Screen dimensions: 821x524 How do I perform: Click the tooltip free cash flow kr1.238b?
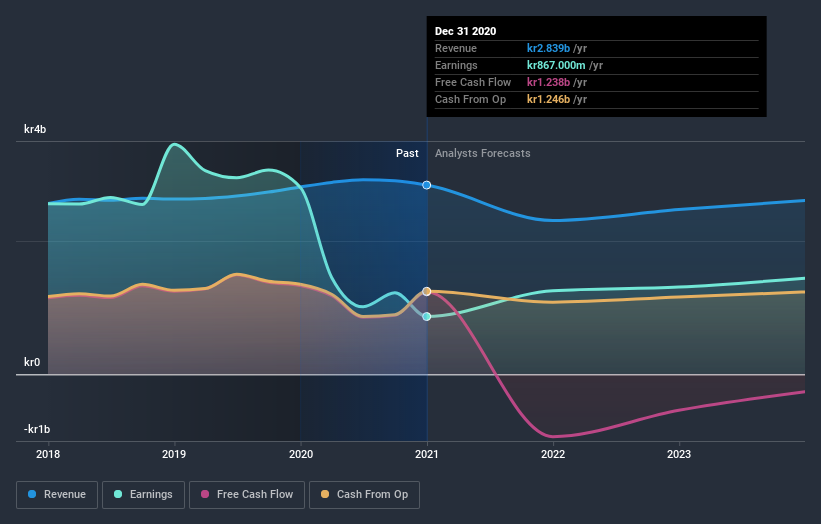[548, 82]
